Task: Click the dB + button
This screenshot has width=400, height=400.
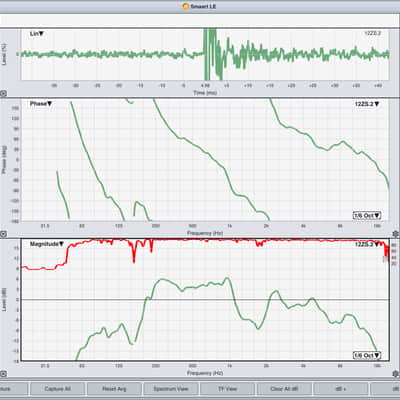Action: [341, 389]
